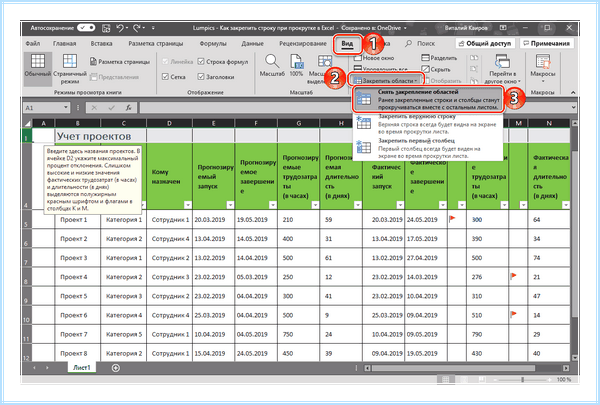Select cell Категория 5
This screenshot has width=600, height=405.
coord(124,334)
